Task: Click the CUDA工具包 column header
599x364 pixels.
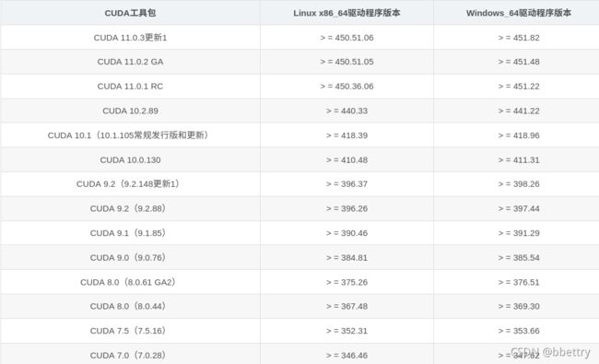Action: 130,13
